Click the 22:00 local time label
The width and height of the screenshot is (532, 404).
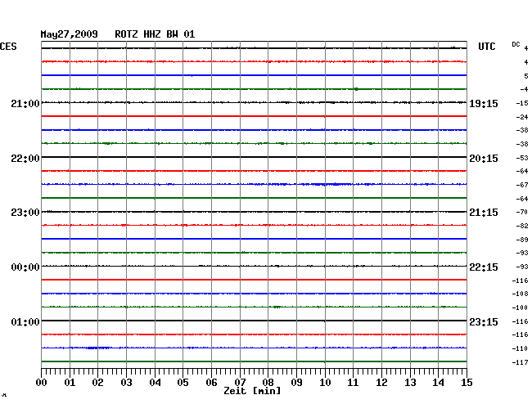point(25,159)
